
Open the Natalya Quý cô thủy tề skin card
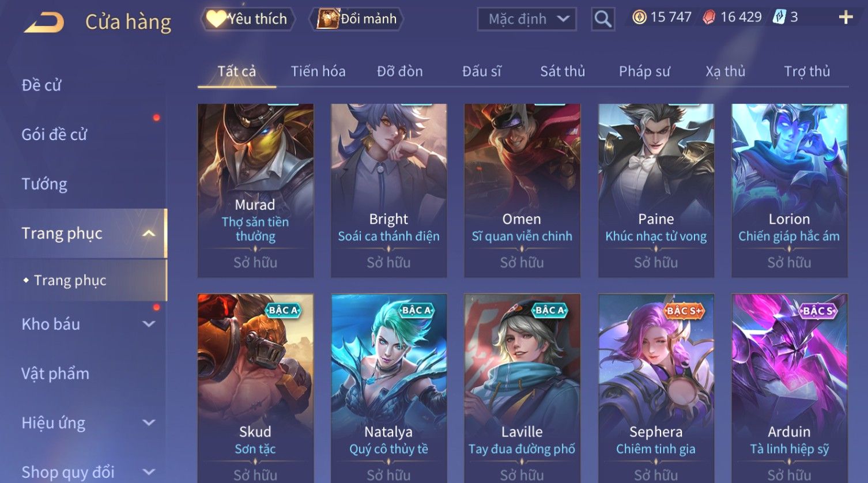click(x=388, y=388)
